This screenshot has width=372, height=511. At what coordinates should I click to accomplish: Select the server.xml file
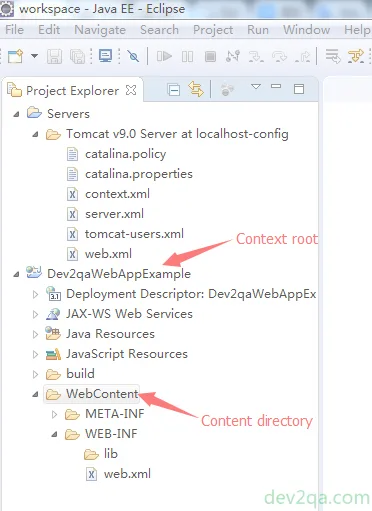pos(114,214)
